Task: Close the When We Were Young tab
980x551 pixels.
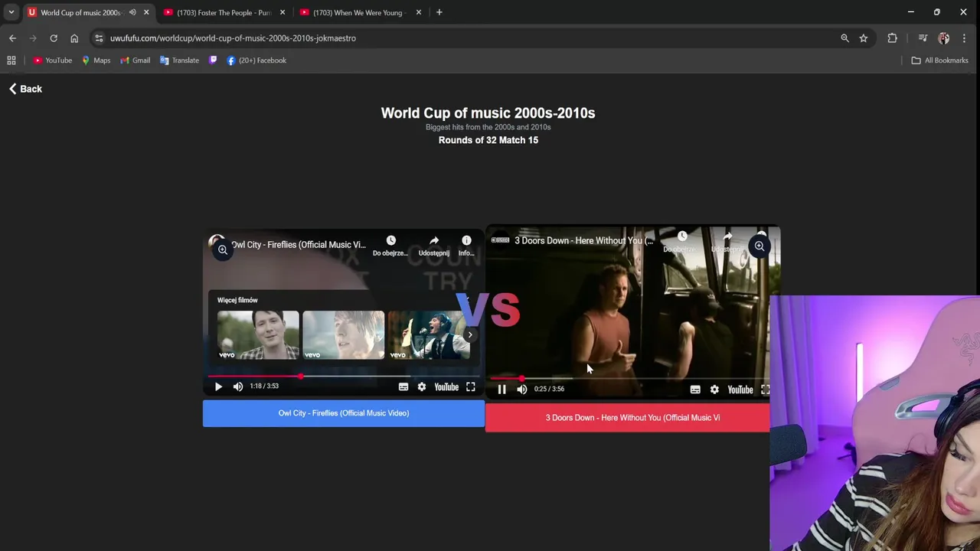Action: [x=419, y=12]
